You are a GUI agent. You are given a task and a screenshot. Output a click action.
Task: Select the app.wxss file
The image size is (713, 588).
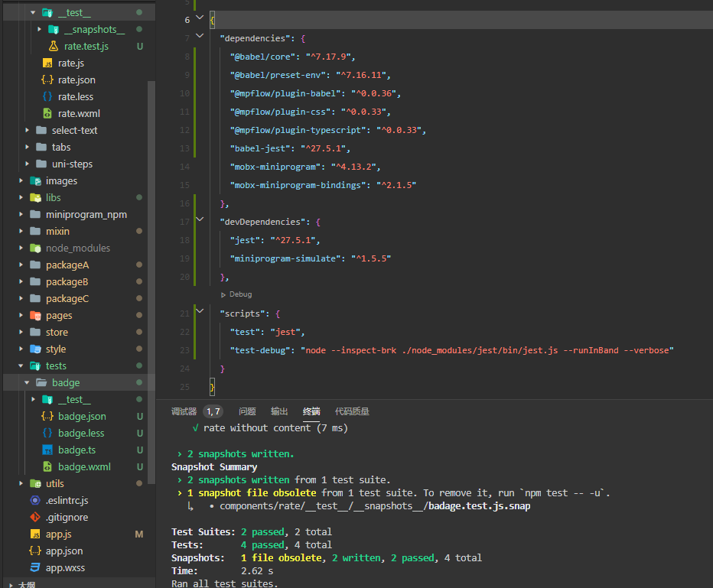(x=65, y=567)
